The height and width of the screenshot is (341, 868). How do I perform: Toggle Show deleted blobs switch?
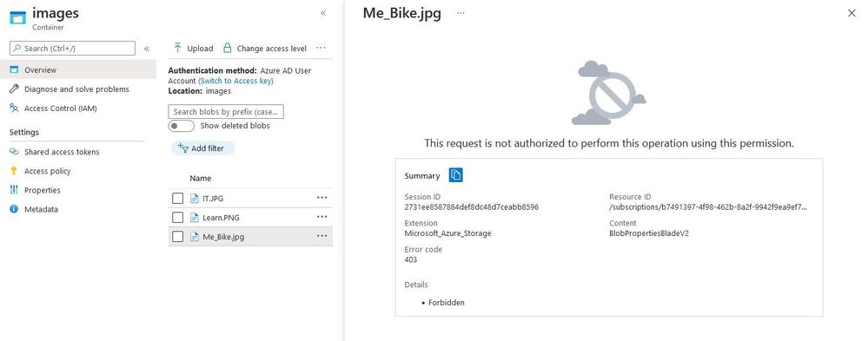tap(182, 126)
